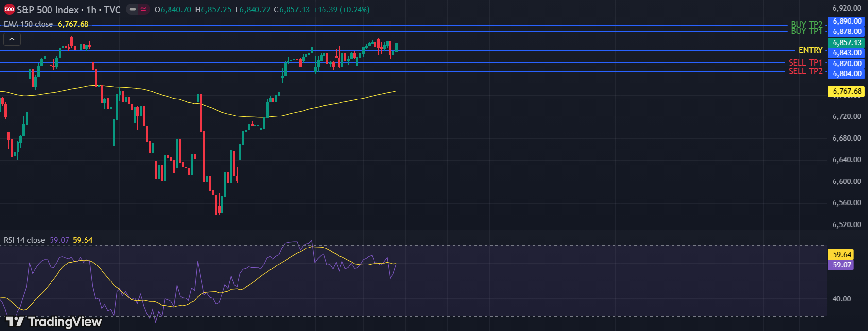Click the red S&P 500 symbol logo
Image resolution: width=868 pixels, height=331 pixels.
click(9, 10)
